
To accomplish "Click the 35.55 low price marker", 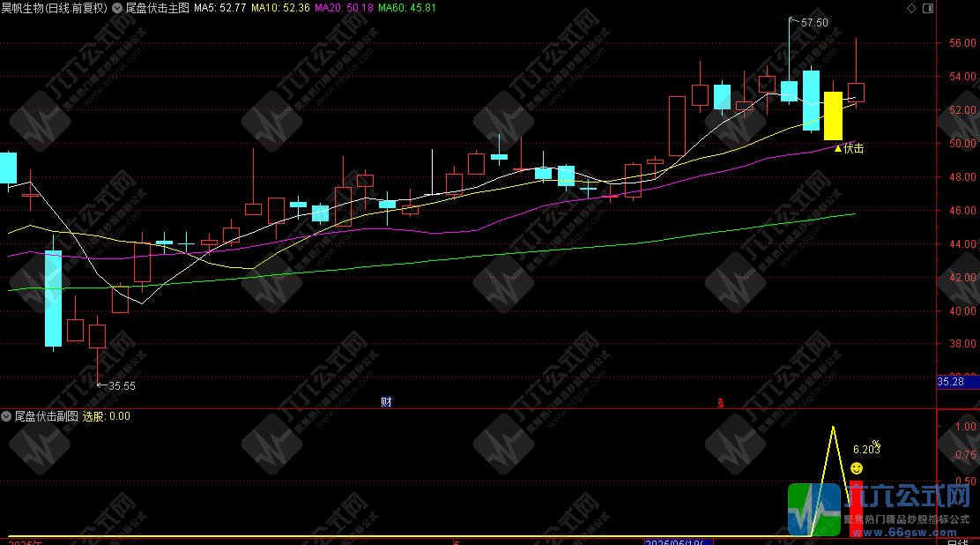I will click(x=120, y=385).
